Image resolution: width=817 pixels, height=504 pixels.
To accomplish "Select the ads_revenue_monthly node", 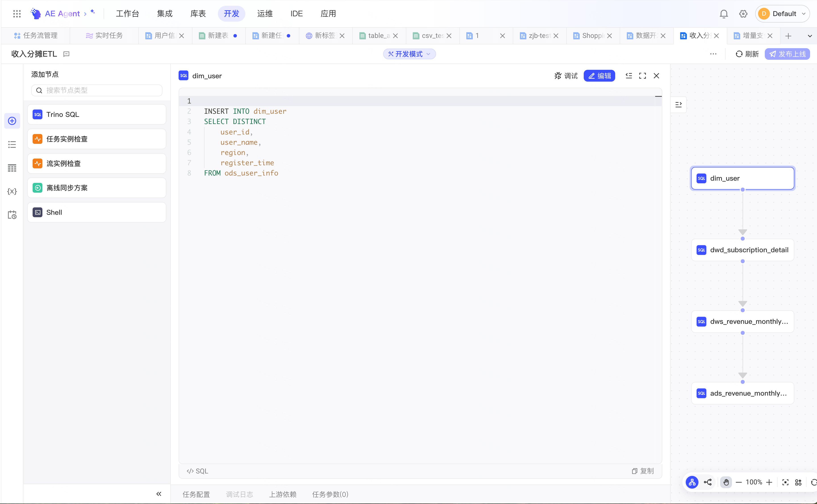I will (x=742, y=393).
